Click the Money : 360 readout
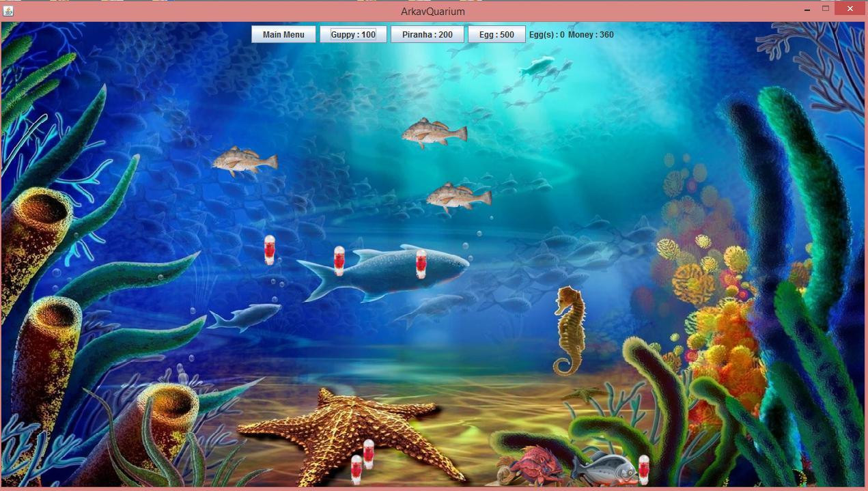This screenshot has height=491, width=868. tap(591, 34)
